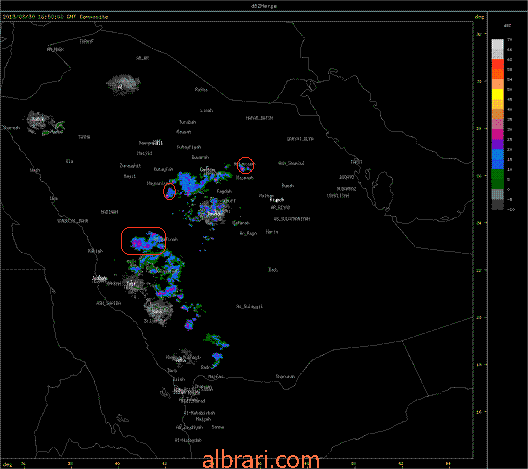The width and height of the screenshot is (528, 469).
Task: Click the large red rounded rectangle storm marker
Action: [x=143, y=241]
